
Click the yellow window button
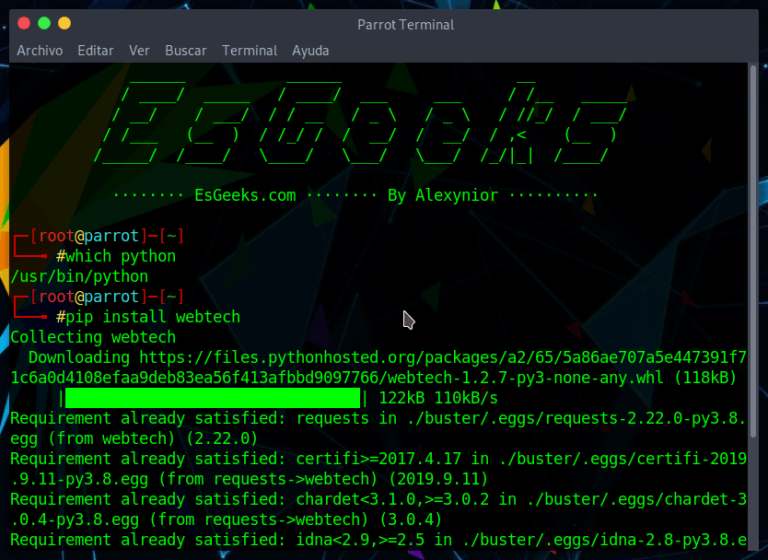(64, 23)
